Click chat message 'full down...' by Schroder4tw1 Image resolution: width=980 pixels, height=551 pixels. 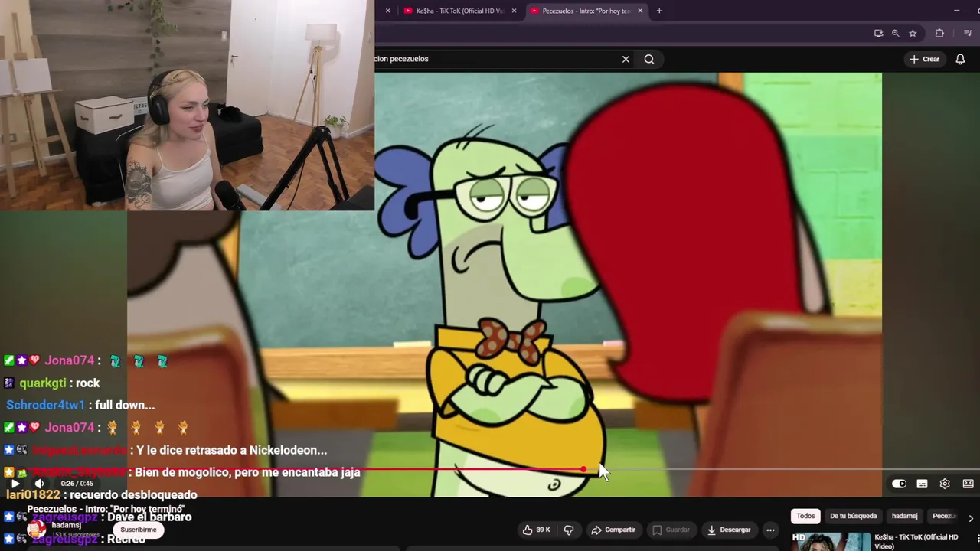click(x=80, y=405)
